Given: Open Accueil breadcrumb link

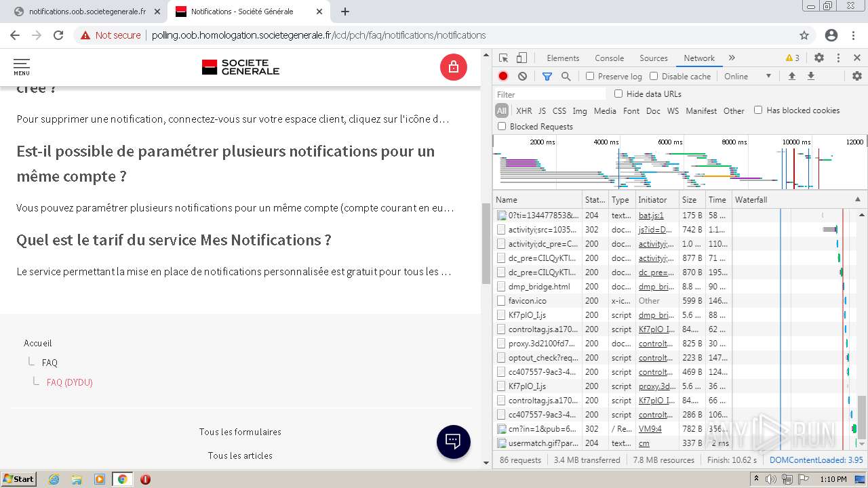Looking at the screenshot, I should [x=38, y=343].
